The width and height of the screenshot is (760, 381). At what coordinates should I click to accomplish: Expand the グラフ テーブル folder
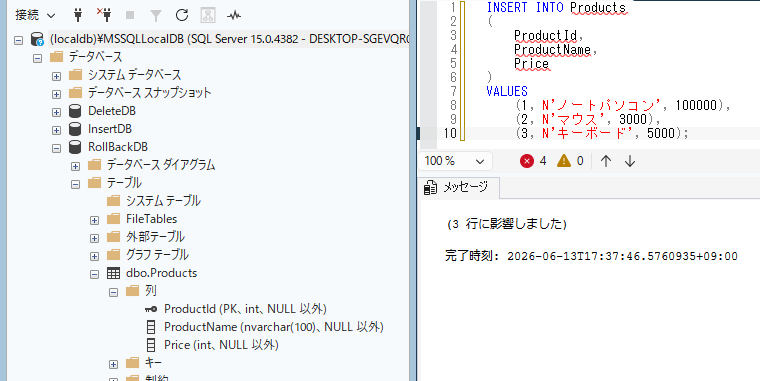[94, 256]
